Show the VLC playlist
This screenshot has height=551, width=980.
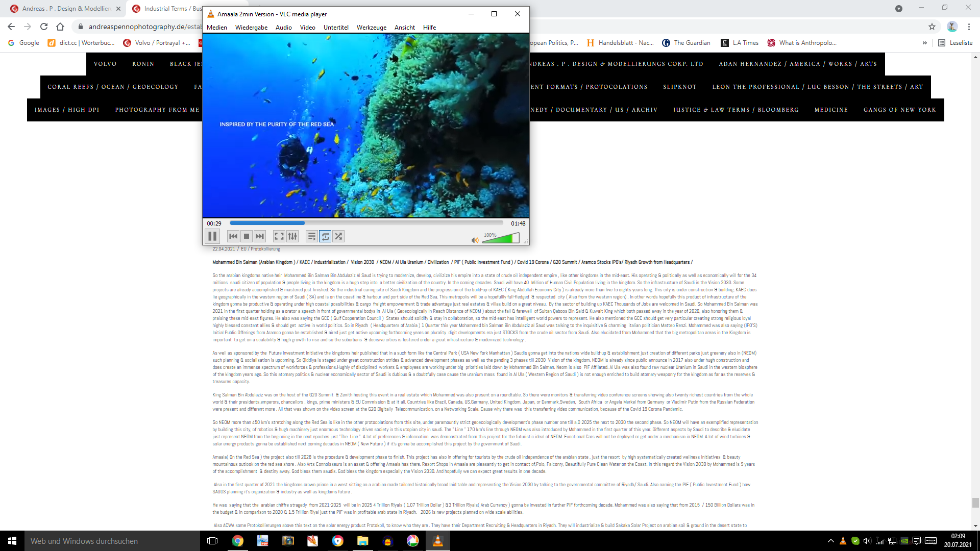click(311, 236)
